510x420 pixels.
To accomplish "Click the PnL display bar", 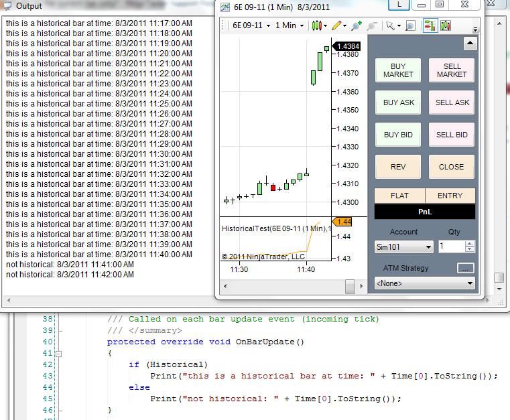I will [425, 212].
